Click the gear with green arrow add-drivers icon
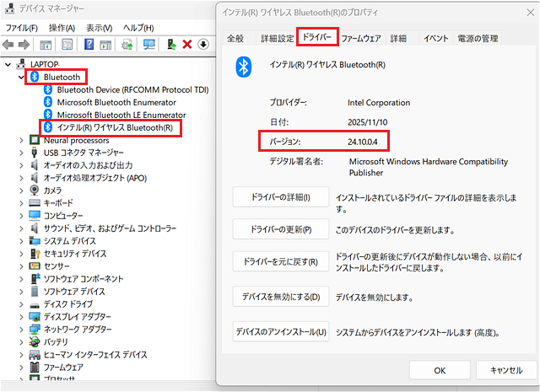This screenshot has width=540, height=392. 127,45
